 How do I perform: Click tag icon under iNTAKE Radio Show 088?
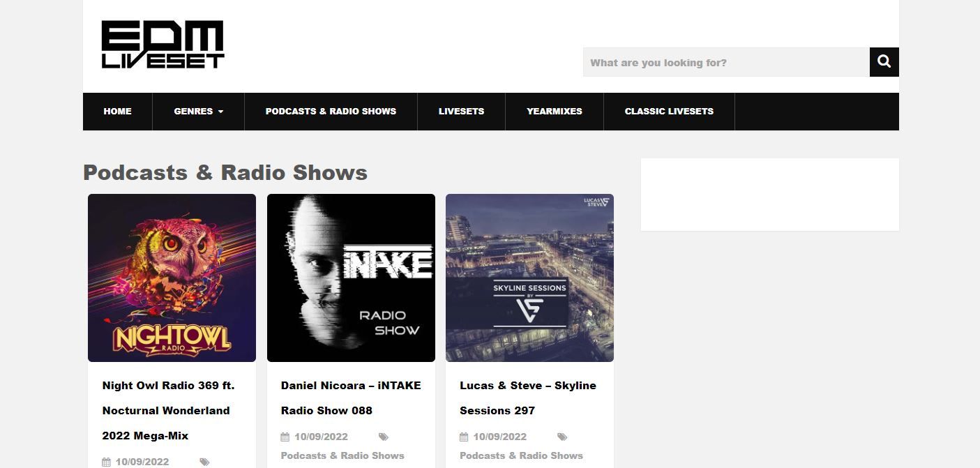[x=383, y=437]
